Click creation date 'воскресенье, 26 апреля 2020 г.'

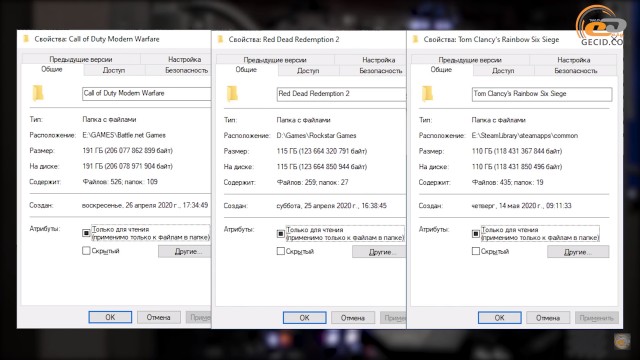tap(131, 205)
